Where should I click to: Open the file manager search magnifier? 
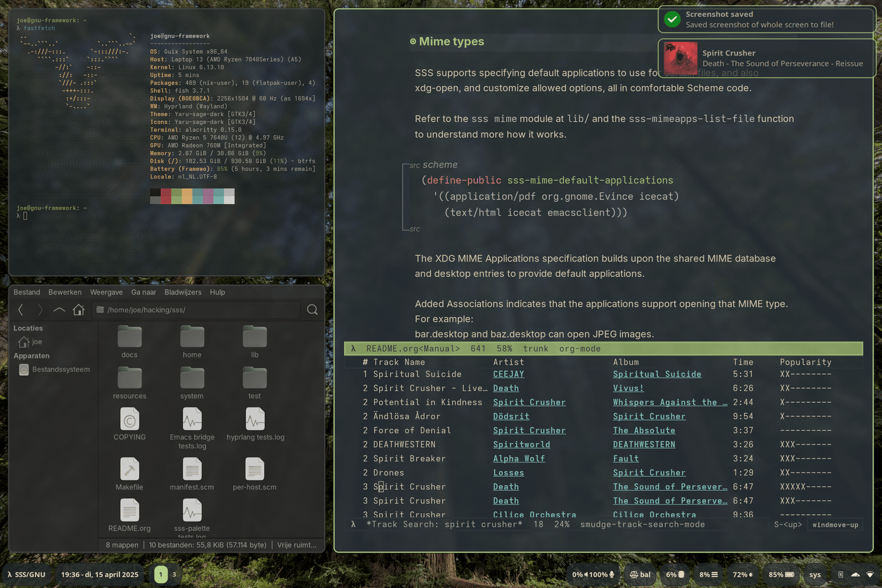312,310
